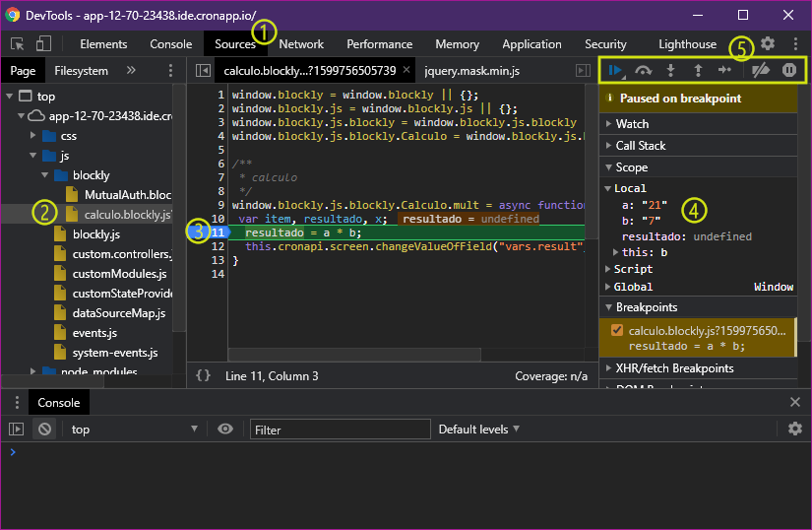
Task: Hide the navigator sidebar icon
Action: [203, 71]
